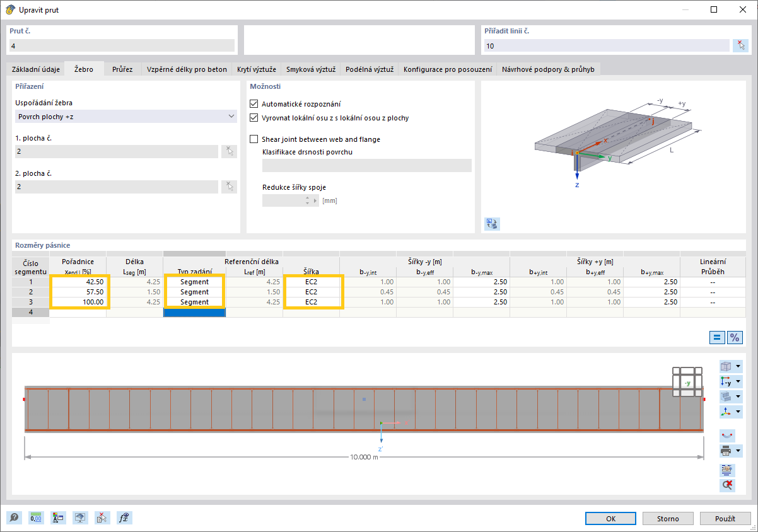Toggle Vyrovnat lokální osu z checkbox
Screen dimensions: 758x532
coord(254,118)
